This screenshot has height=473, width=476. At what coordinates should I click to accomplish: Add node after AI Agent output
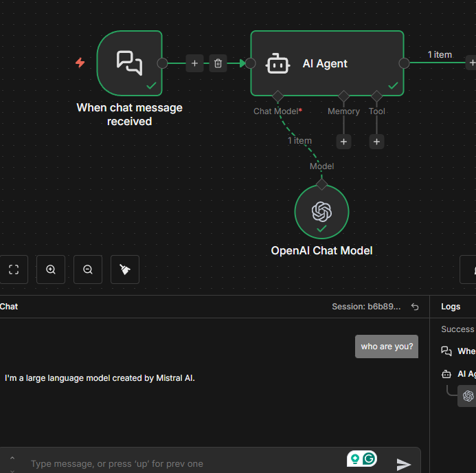point(471,63)
